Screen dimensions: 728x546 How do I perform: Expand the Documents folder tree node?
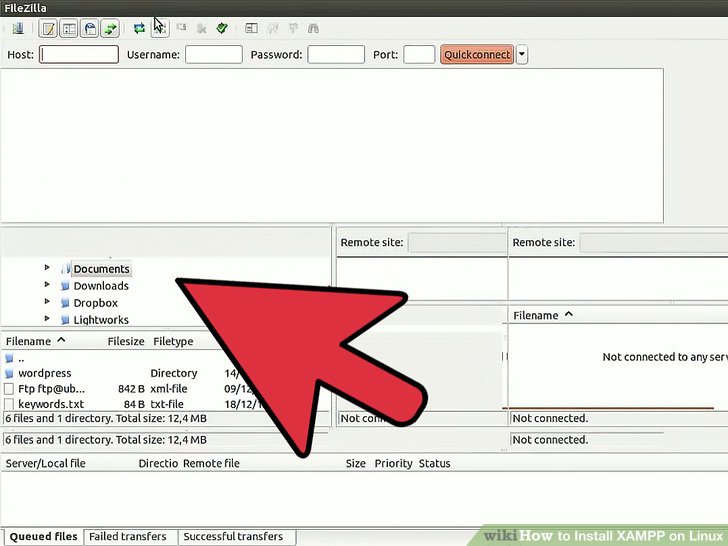point(47,268)
